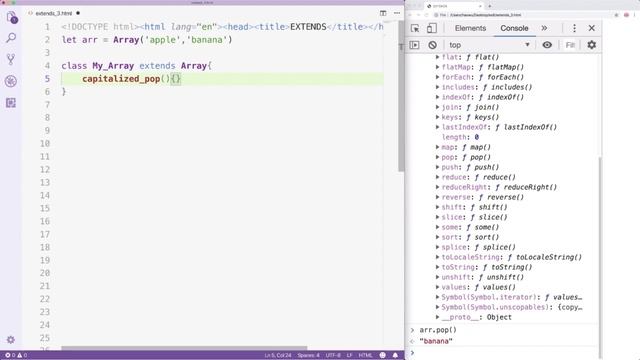Expand the unshift property
The image size is (640, 360).
438,277
